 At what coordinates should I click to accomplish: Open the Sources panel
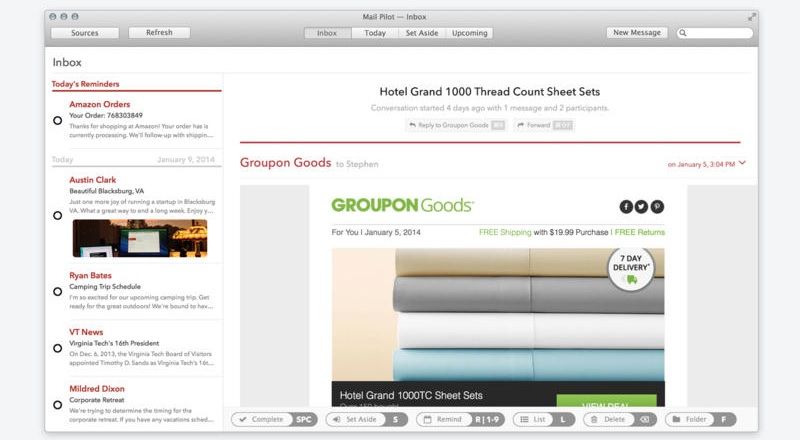click(85, 33)
